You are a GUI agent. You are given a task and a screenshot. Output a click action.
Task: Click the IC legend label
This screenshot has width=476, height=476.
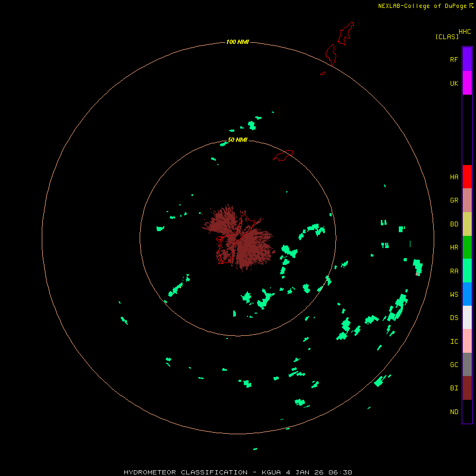454,342
